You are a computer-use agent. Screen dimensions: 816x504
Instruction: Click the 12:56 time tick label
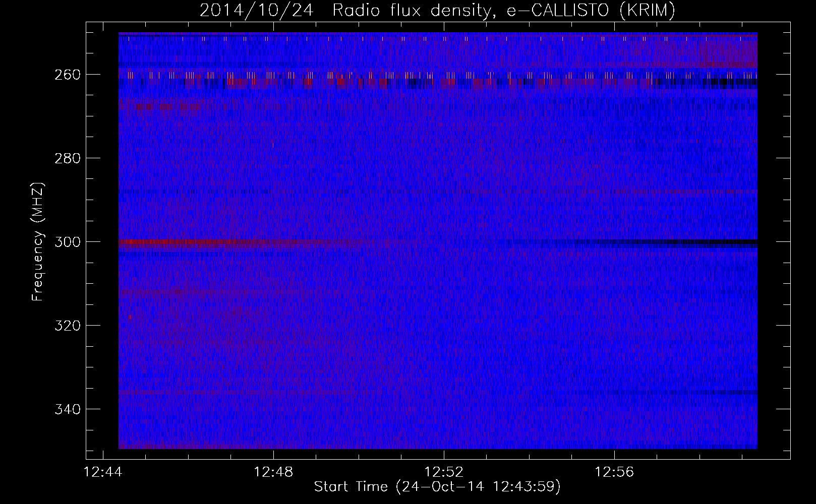614,472
